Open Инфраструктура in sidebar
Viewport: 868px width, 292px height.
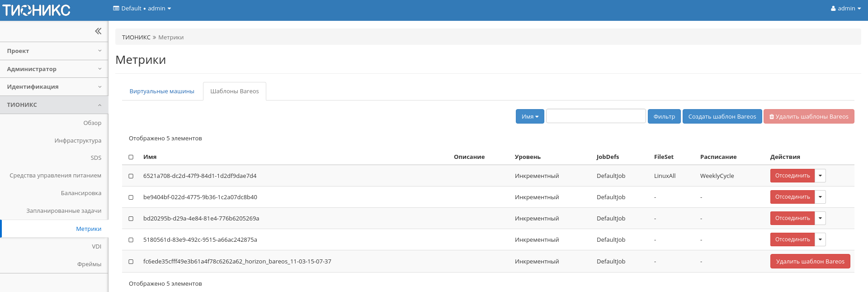(78, 141)
